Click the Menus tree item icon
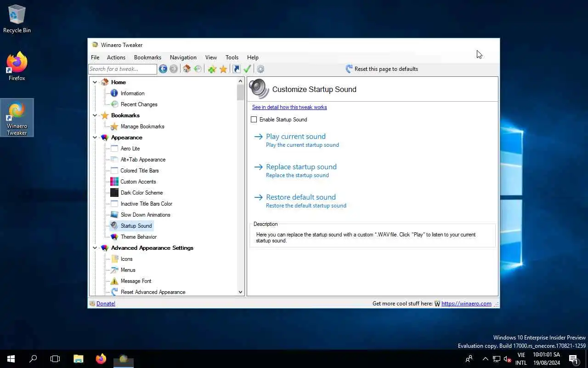This screenshot has width=588, height=368. pos(114,270)
